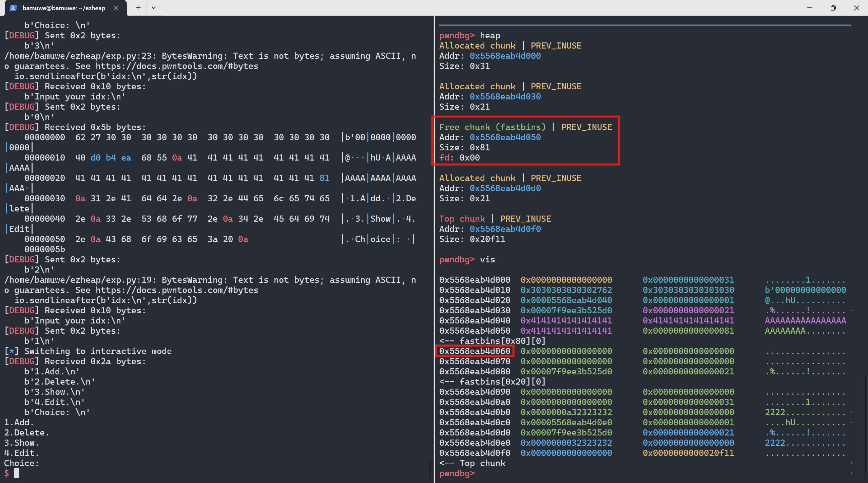868x483 pixels.
Task: Click the '<-- fastbins[0x80][0]' marker
Action: coord(493,341)
